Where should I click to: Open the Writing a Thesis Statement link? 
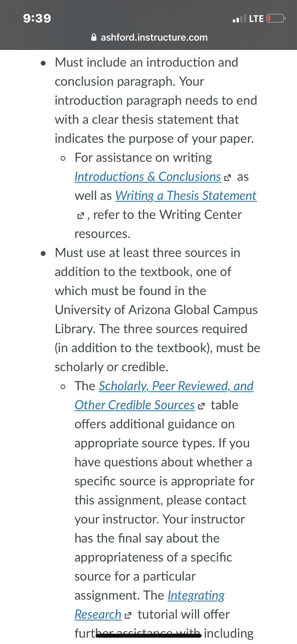(x=186, y=196)
